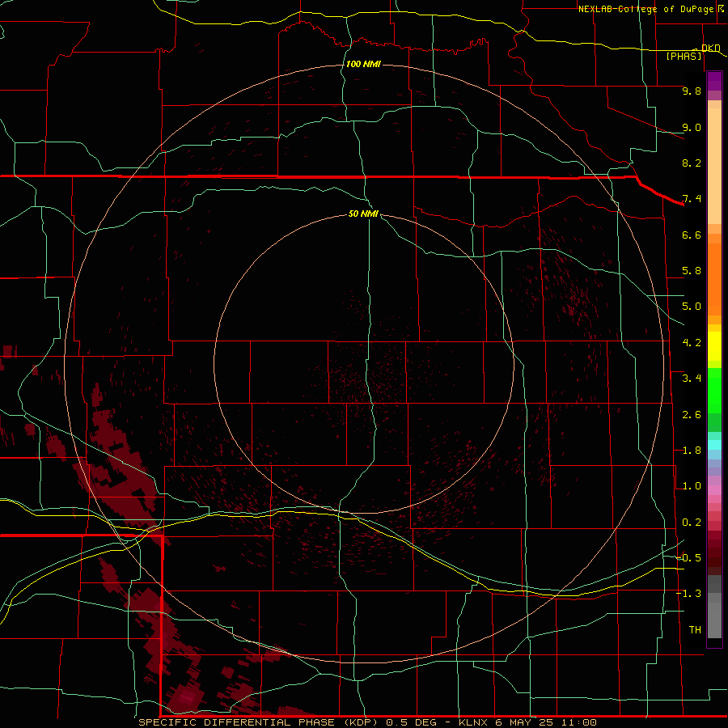Click the 6 MAY 25 date in the caption
This screenshot has width=728, height=728.
[x=524, y=722]
